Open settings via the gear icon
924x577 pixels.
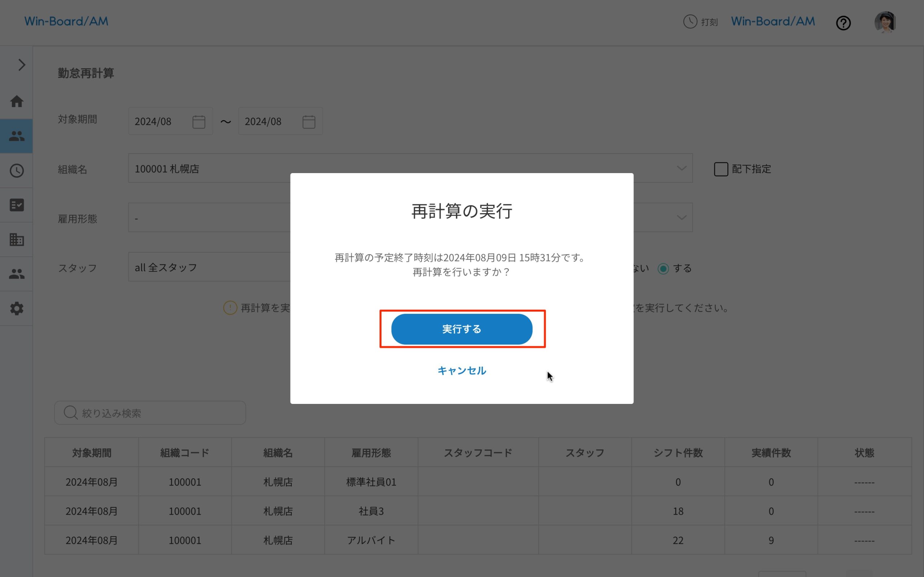(x=16, y=308)
